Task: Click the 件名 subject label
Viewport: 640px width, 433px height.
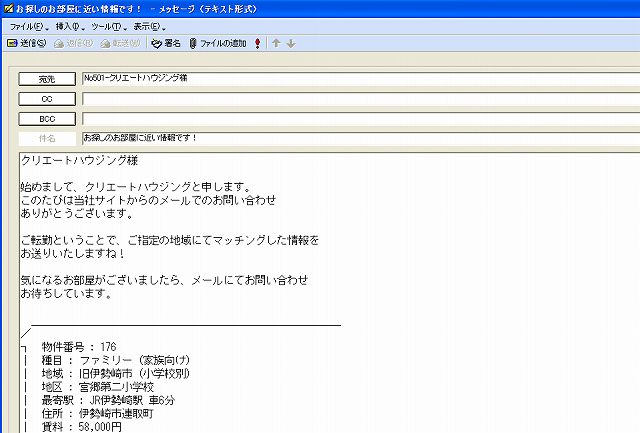Action: tap(47, 138)
